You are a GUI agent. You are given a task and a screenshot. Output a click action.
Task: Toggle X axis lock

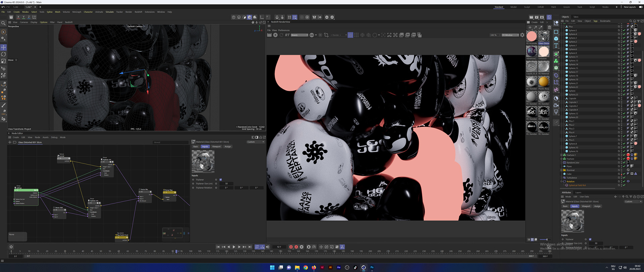pos(18,17)
